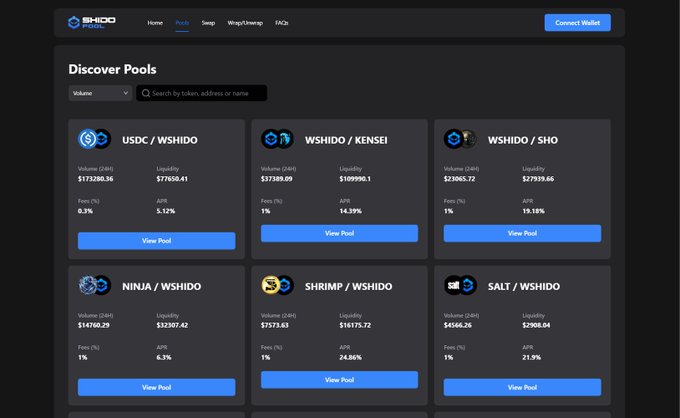View Pool for NINJA / WSHIDO
Screen dimensions: 680x418
tap(157, 387)
